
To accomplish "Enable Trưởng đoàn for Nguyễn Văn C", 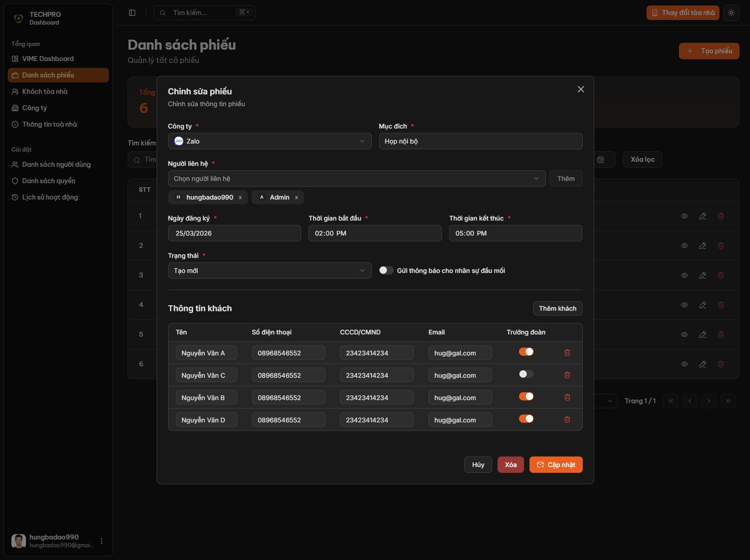I will point(525,374).
